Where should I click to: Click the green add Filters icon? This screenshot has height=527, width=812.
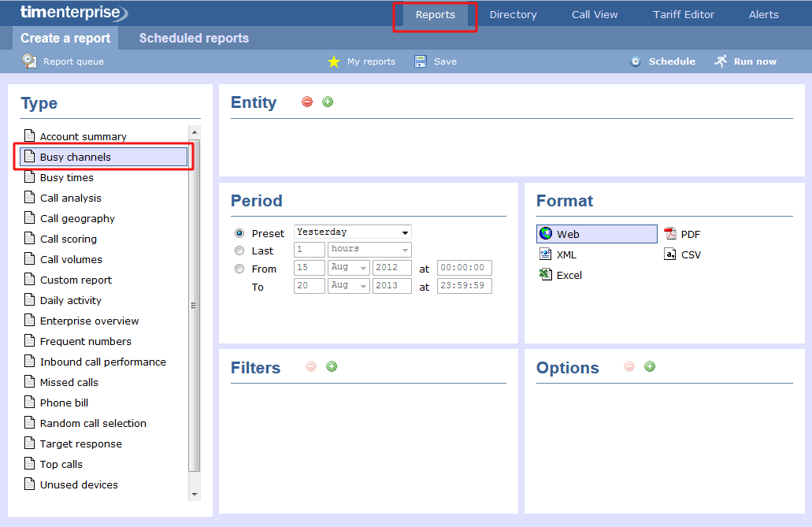[x=332, y=366]
